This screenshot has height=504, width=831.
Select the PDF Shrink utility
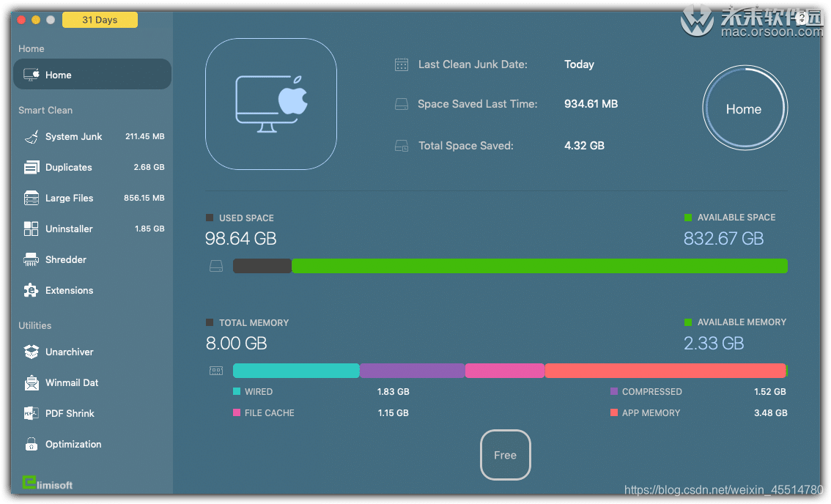pyautogui.click(x=70, y=413)
